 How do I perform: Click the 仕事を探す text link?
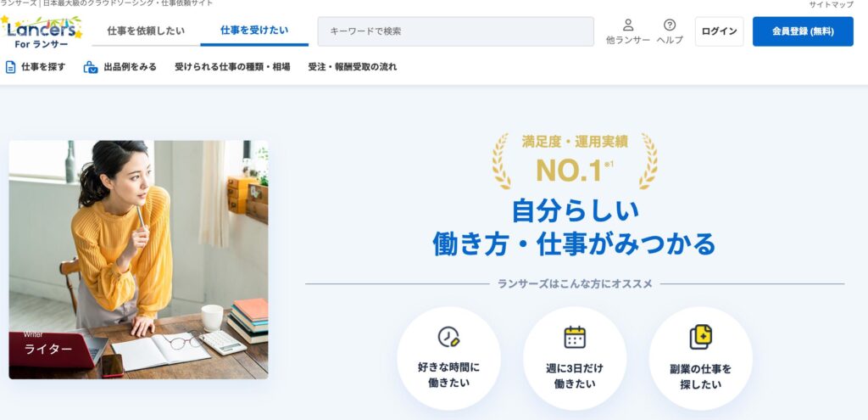(43, 67)
